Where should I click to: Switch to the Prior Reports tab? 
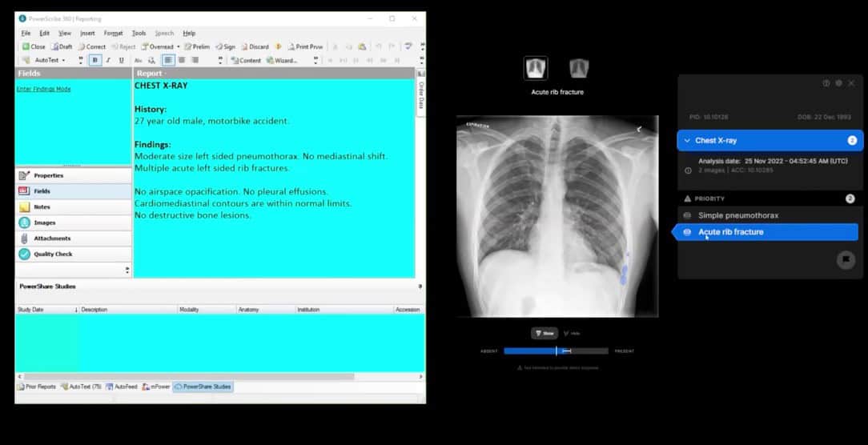coord(37,387)
